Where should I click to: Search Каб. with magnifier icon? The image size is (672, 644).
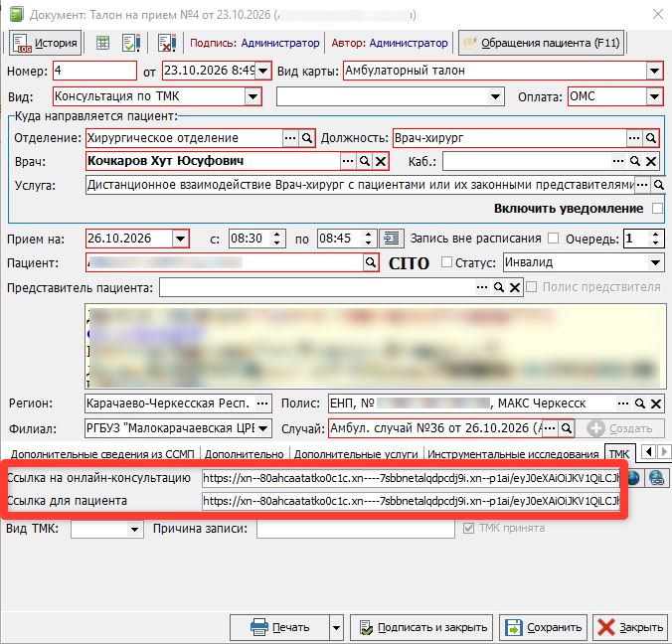point(634,162)
